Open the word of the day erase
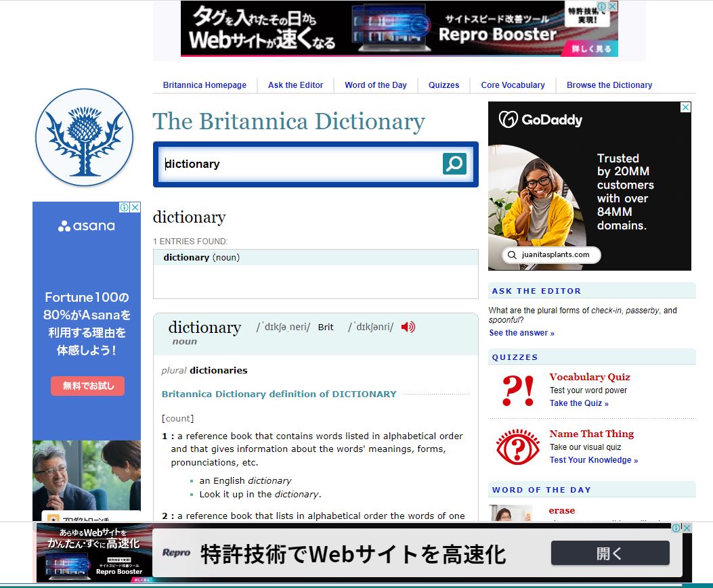713x588 pixels. pos(561,510)
